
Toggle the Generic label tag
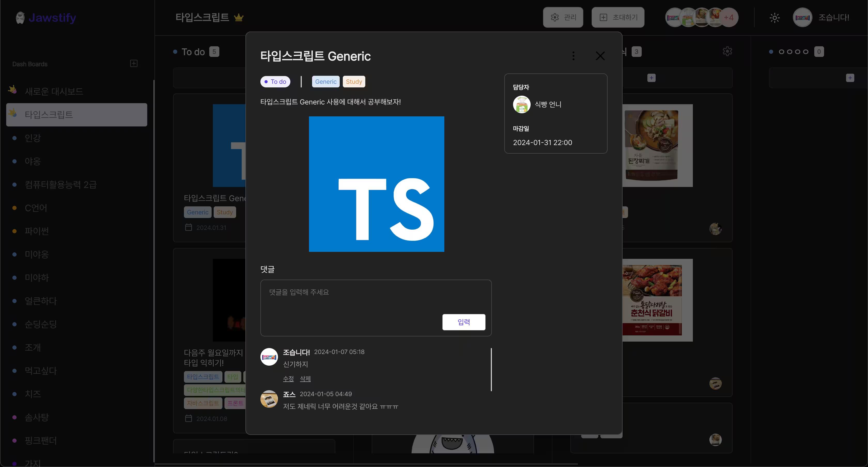point(325,81)
